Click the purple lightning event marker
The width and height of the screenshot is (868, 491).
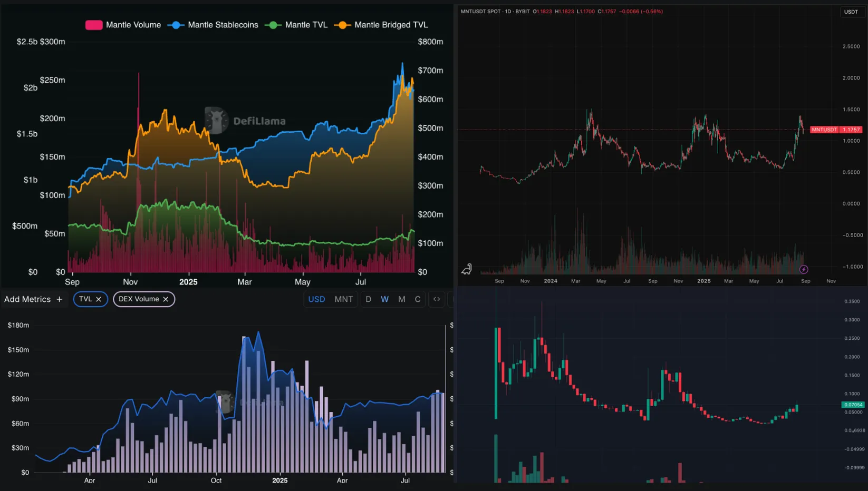(804, 270)
